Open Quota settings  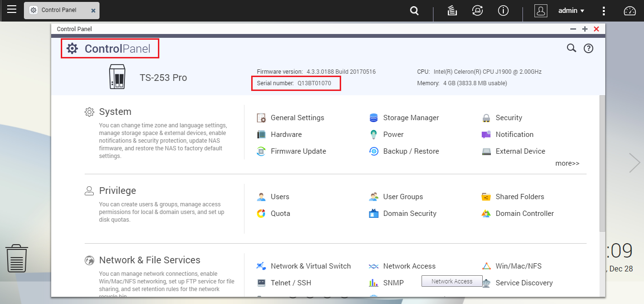pyautogui.click(x=274, y=214)
